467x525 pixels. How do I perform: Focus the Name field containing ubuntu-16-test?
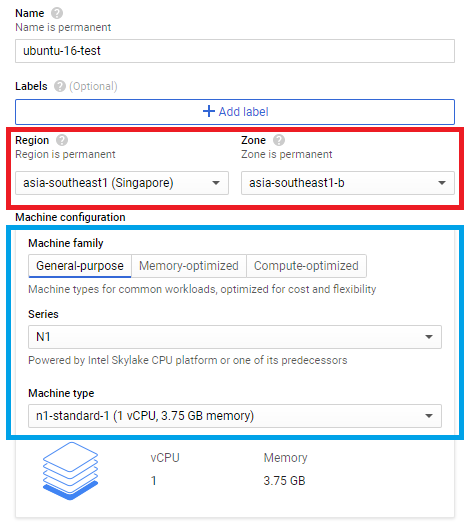coord(235,51)
